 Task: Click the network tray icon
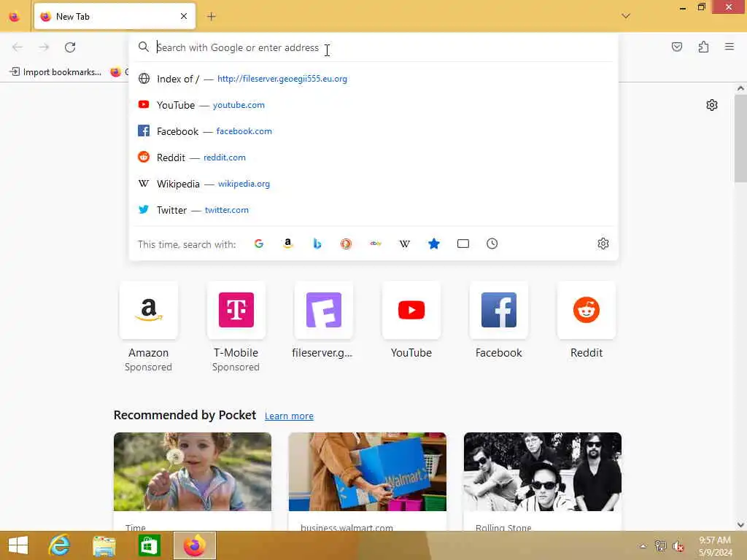click(x=660, y=545)
